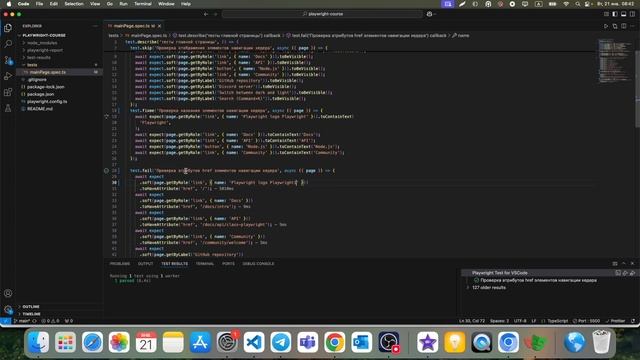The height and width of the screenshot is (360, 640).
Task: Click Ln 30, Col 72 cursor position
Action: 472,321
